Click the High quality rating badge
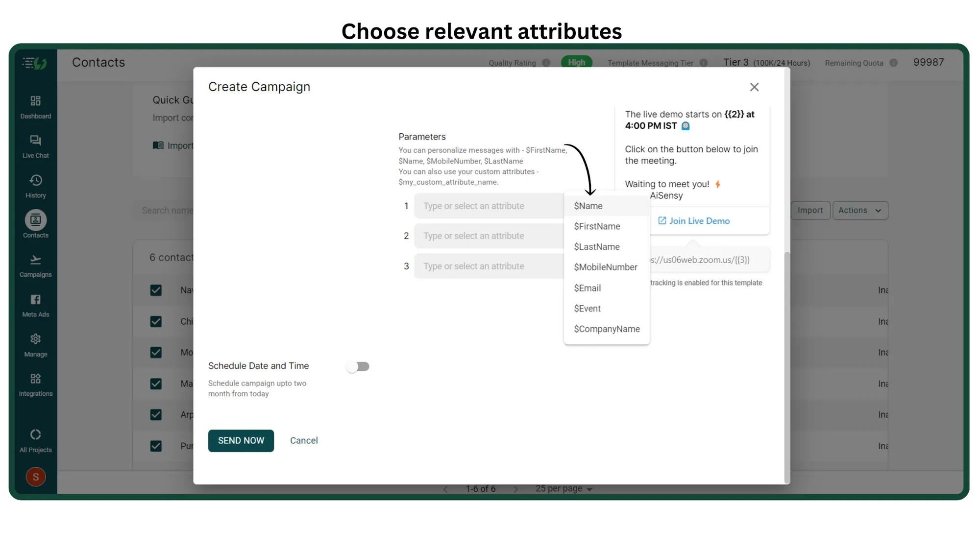This screenshot has height=551, width=980. [x=576, y=62]
